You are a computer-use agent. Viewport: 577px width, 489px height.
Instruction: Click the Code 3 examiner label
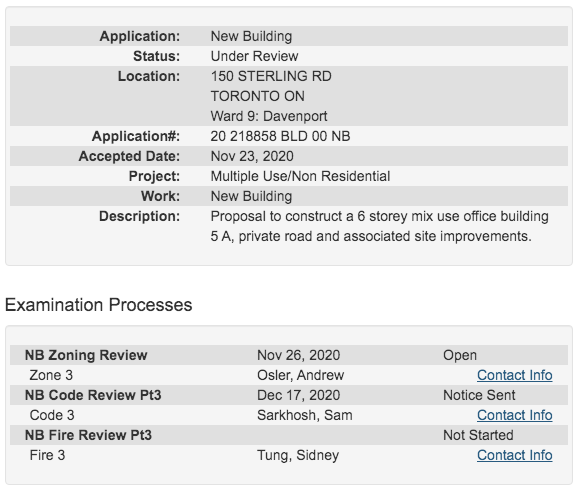[52, 415]
